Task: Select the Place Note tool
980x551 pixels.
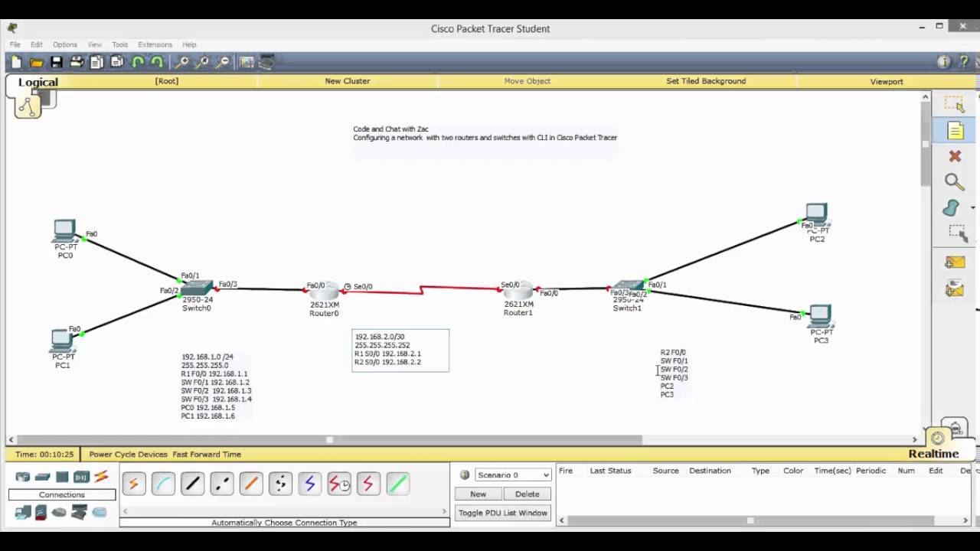Action: (955, 131)
